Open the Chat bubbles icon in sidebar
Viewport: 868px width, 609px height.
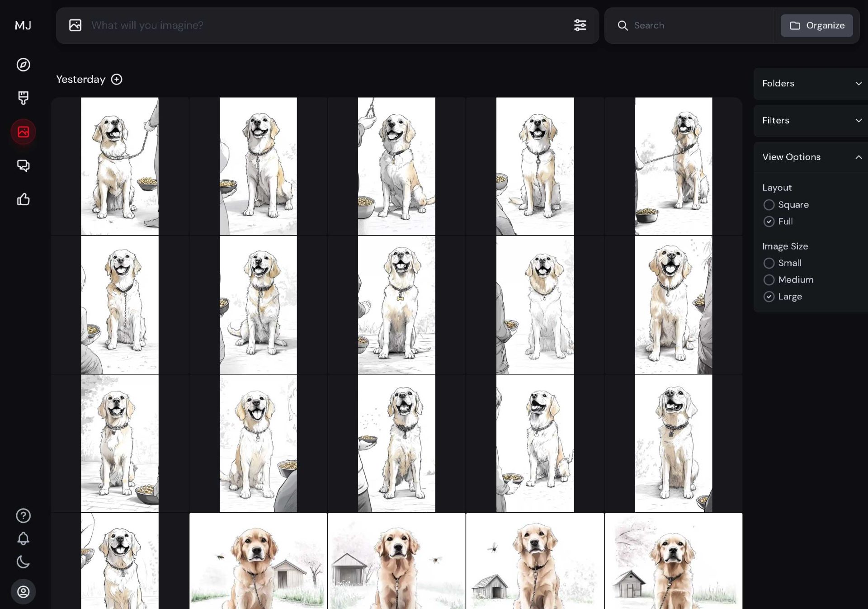coord(23,165)
